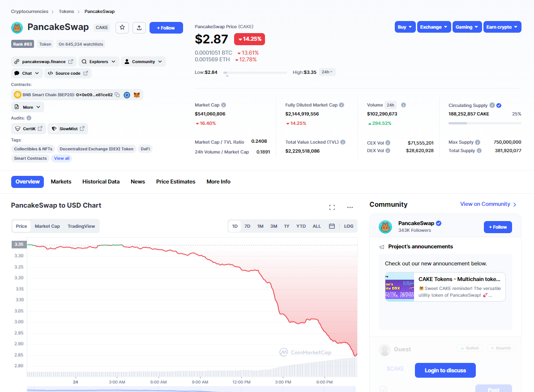Click the Market Cap info icon

coord(223,105)
